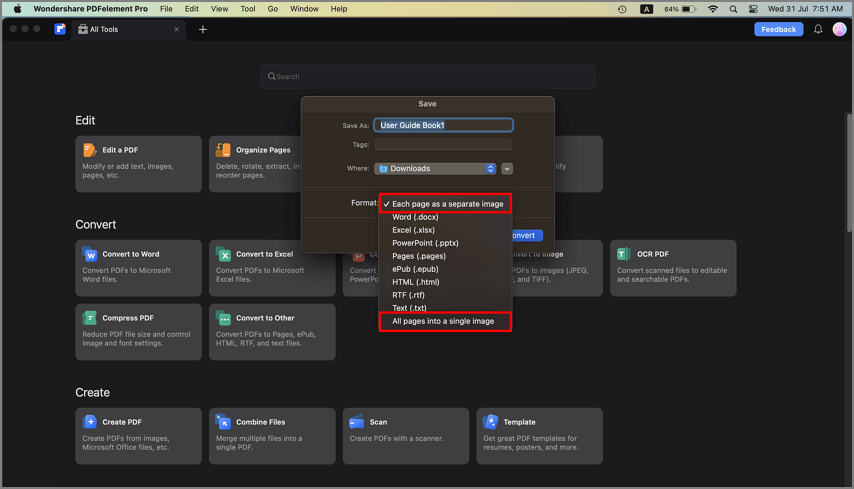
Task: Click the Convert to Other icon
Action: [223, 318]
